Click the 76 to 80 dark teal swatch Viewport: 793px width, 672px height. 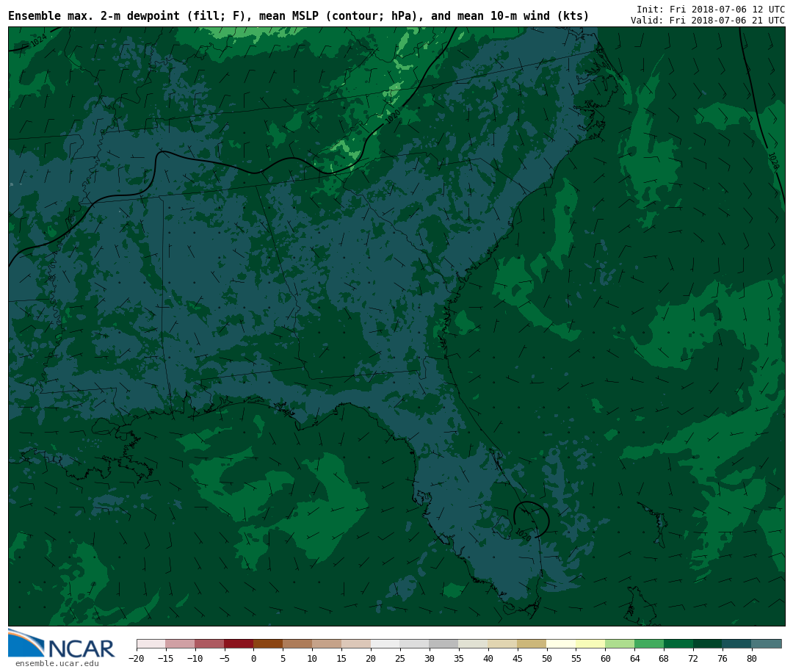(x=738, y=644)
